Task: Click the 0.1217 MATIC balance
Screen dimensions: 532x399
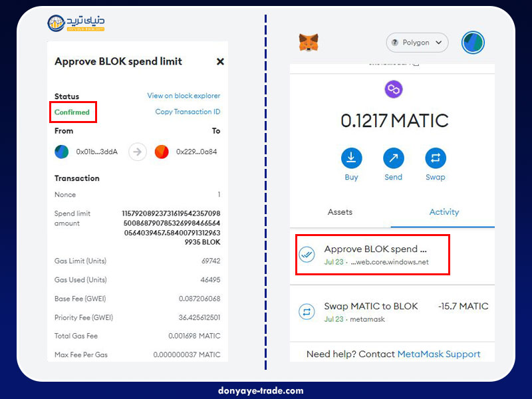Action: [x=394, y=121]
